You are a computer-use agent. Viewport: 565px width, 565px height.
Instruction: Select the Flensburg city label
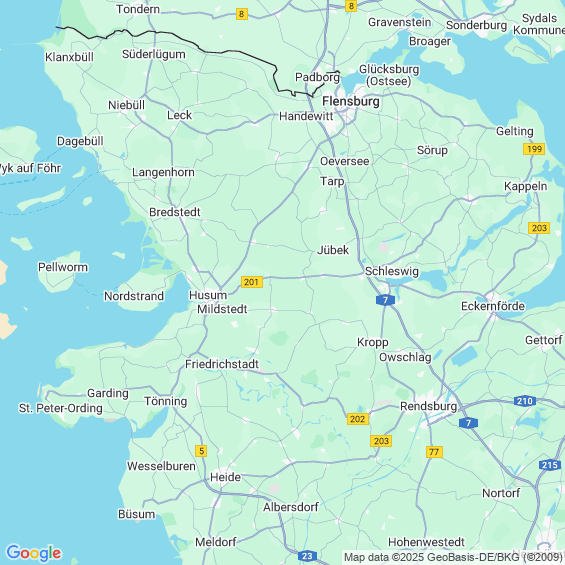click(351, 101)
